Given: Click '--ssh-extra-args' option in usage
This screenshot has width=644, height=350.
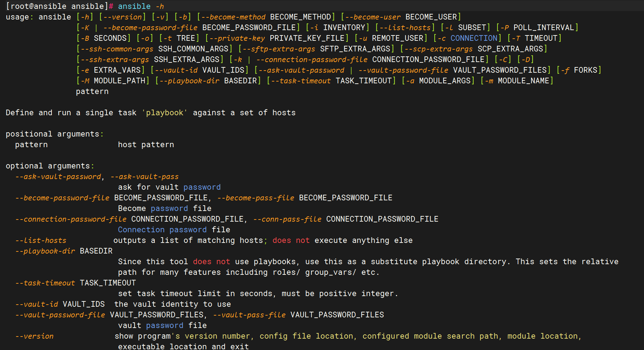Looking at the screenshot, I should 115,60.
